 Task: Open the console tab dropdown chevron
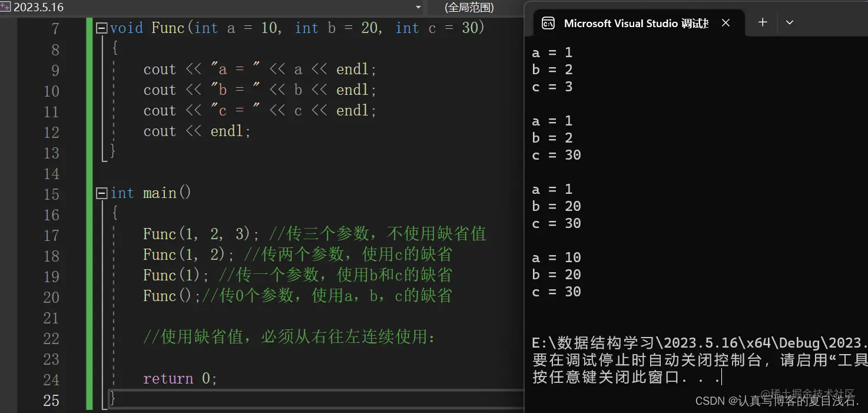point(790,22)
